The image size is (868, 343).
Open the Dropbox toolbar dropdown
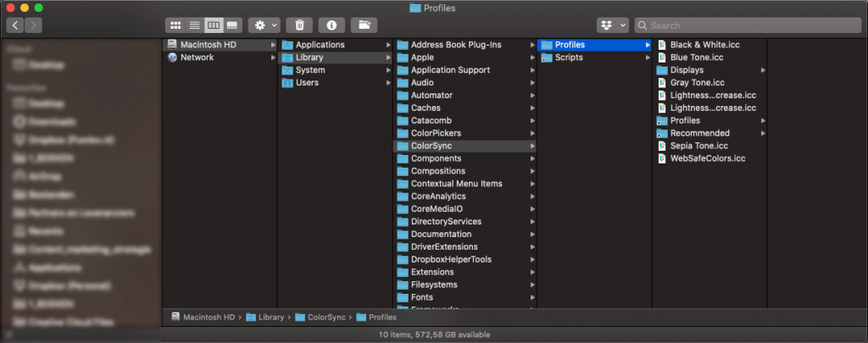point(612,25)
